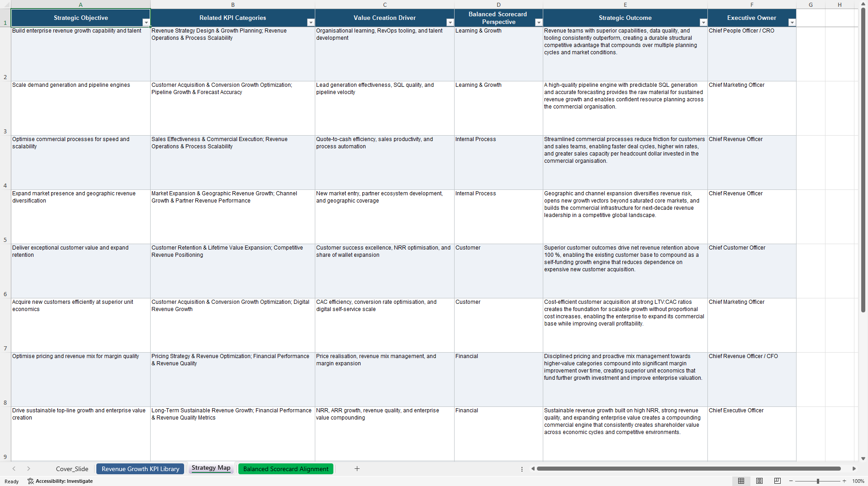The image size is (868, 486).
Task: Select 'Acquire new customers efficiently' objective cell
Action: pos(81,326)
